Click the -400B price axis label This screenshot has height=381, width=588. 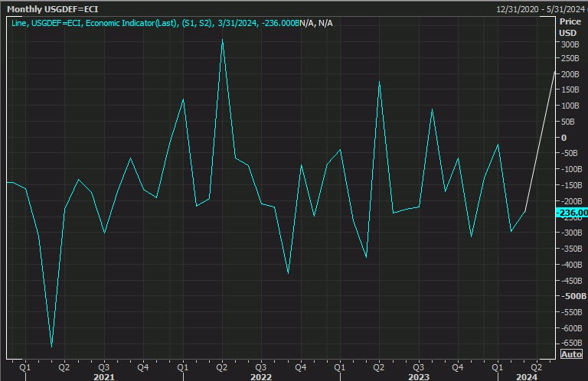(x=570, y=265)
